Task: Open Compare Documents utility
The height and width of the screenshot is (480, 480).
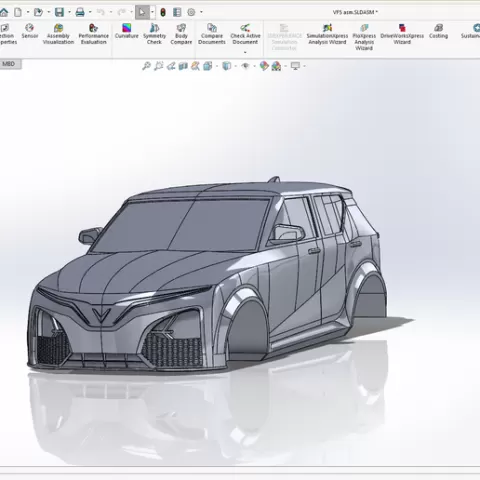Action: tap(212, 34)
